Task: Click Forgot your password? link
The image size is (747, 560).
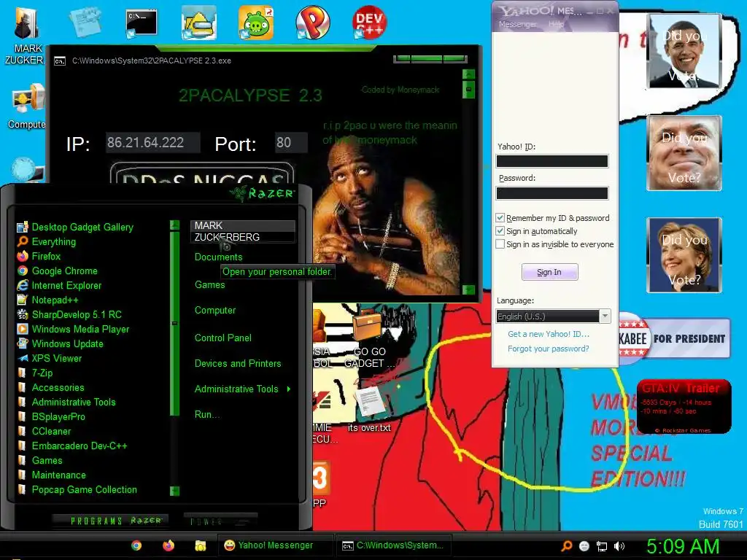Action: (x=549, y=349)
